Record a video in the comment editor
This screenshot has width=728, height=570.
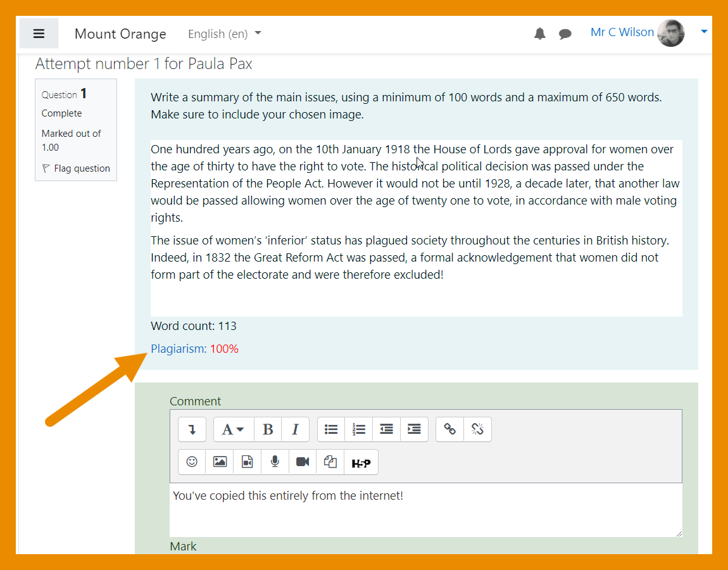[x=302, y=462]
